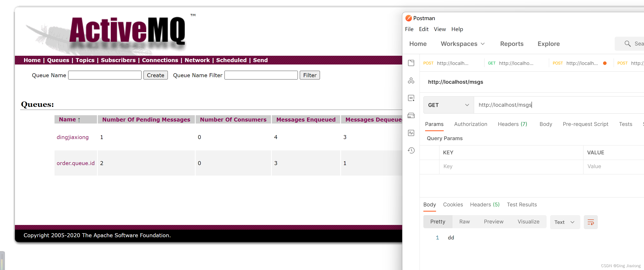Click request title http://localhost/msgs
Image resolution: width=644 pixels, height=270 pixels.
(x=456, y=82)
